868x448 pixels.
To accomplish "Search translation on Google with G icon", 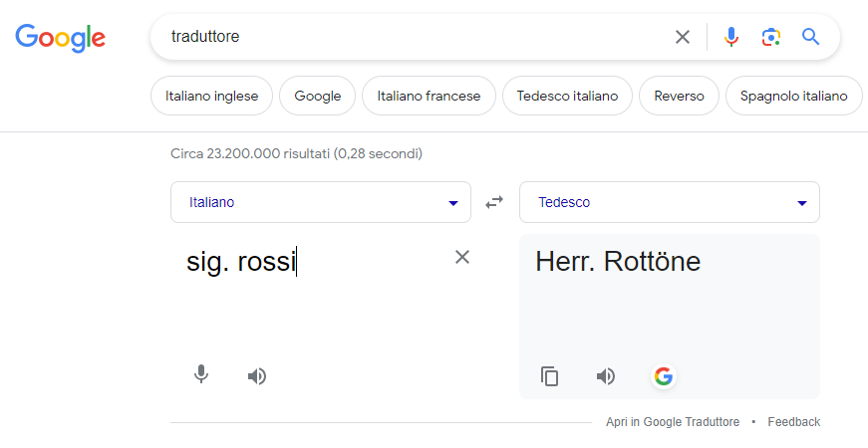I will (x=663, y=376).
